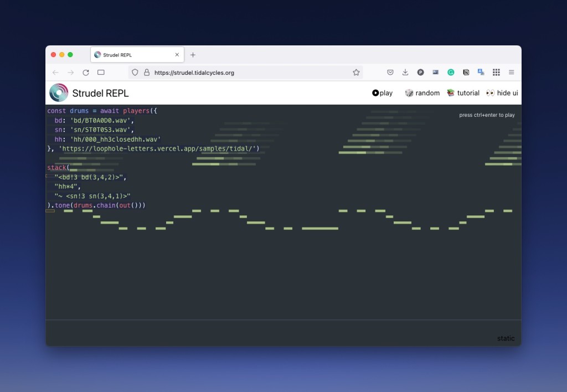This screenshot has width=567, height=392.
Task: Toggle hide ui with eyes icon
Action: pyautogui.click(x=502, y=93)
